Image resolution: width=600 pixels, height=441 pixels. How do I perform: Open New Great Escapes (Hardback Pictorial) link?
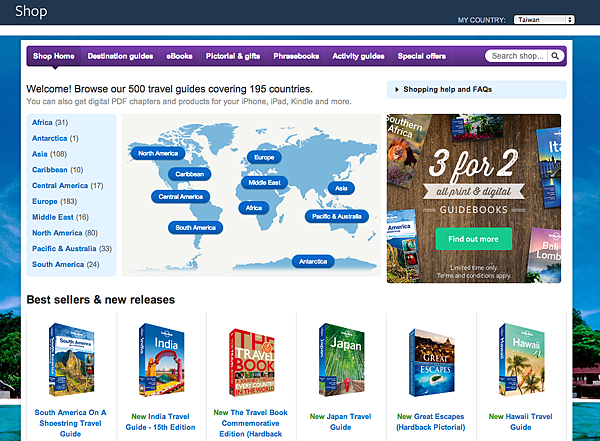pos(431,422)
